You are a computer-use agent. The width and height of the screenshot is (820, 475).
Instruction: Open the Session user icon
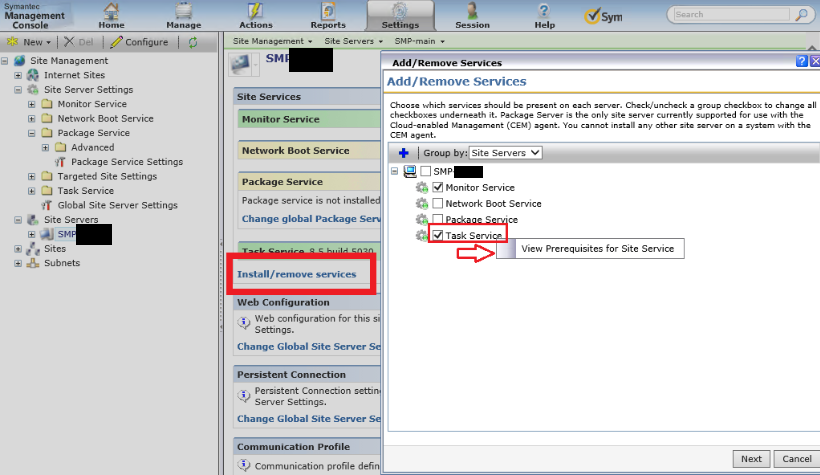tap(472, 11)
